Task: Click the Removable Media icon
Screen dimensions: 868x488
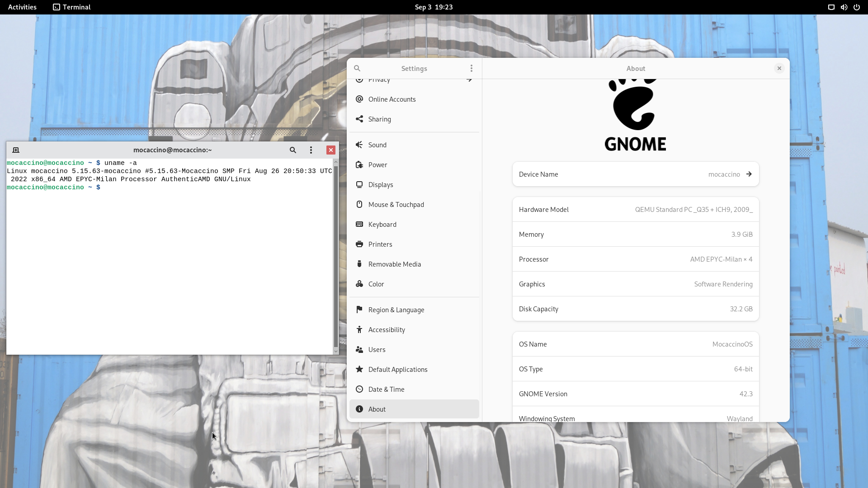Action: click(x=359, y=264)
